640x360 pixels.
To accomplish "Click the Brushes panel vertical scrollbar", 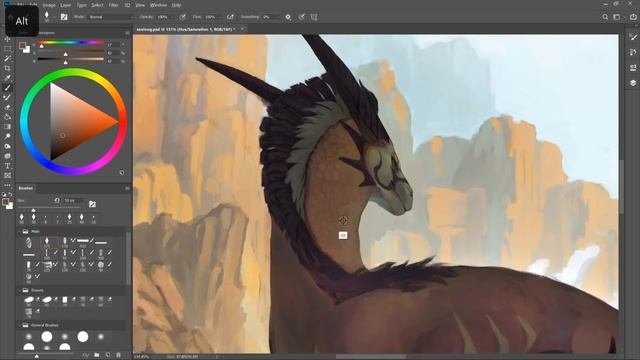I will click(129, 259).
